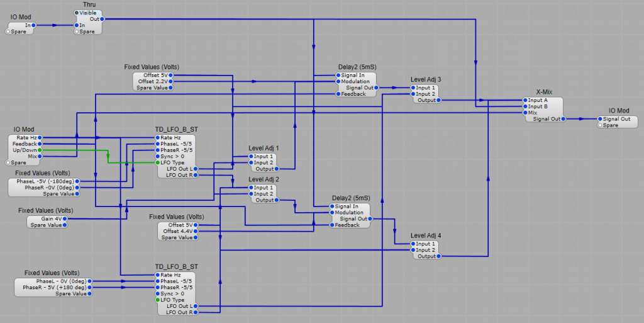Click the Level Adj 3 node title

click(426, 79)
